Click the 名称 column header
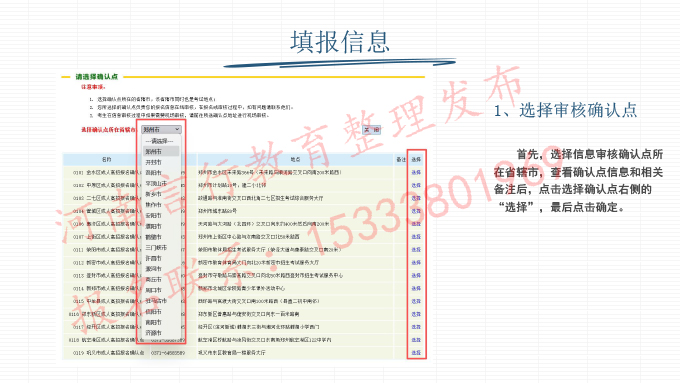The width and height of the screenshot is (680, 383). pos(107,159)
